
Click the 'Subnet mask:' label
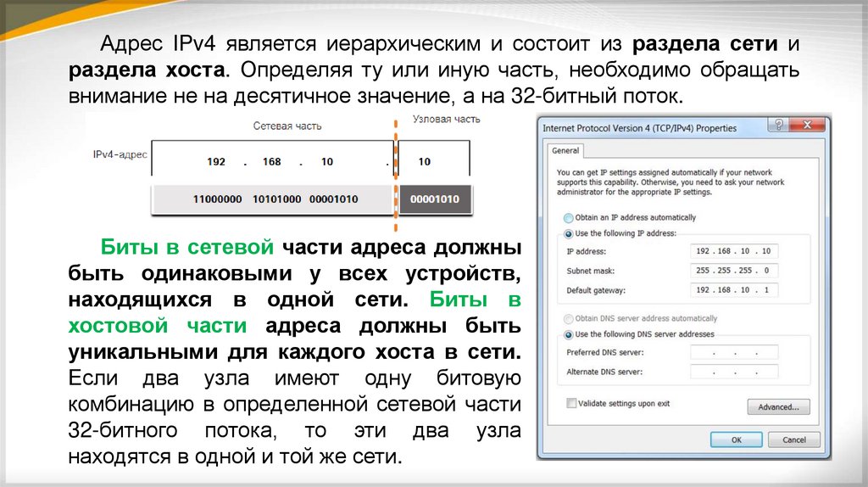point(590,271)
